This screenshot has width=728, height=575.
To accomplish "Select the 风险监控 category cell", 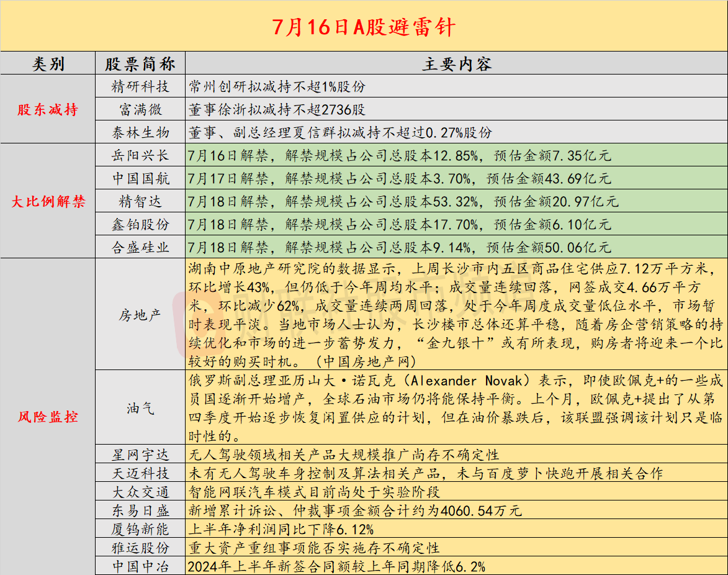I will tap(48, 417).
